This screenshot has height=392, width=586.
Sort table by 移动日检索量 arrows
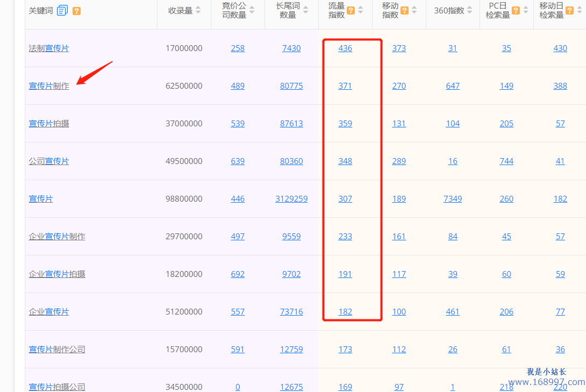click(580, 10)
